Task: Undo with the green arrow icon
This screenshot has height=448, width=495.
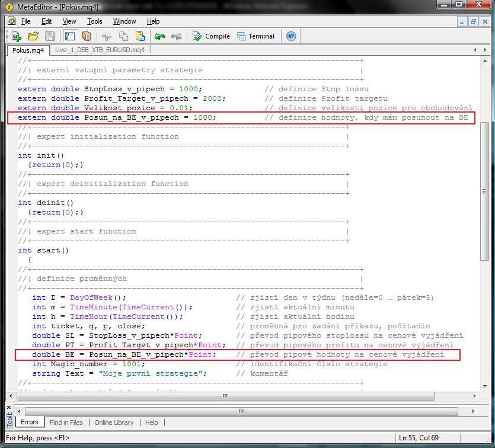Action: click(159, 36)
